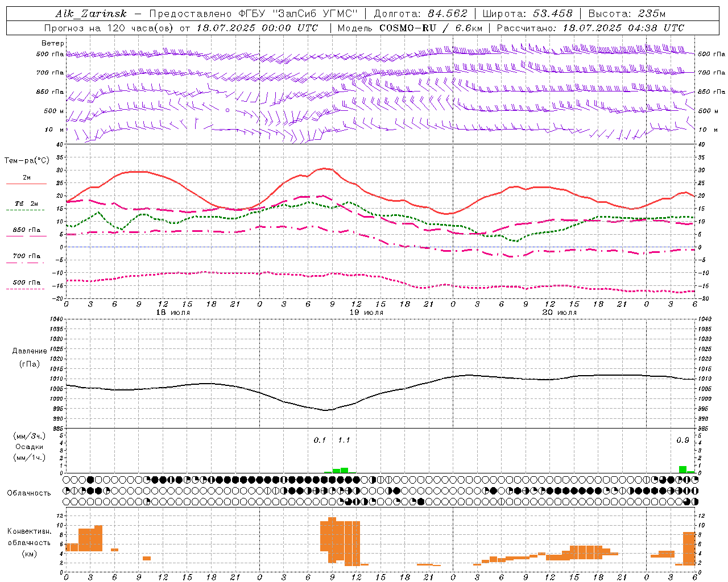
Task: Click the 0.1 precipitation amount value
Action: [320, 440]
